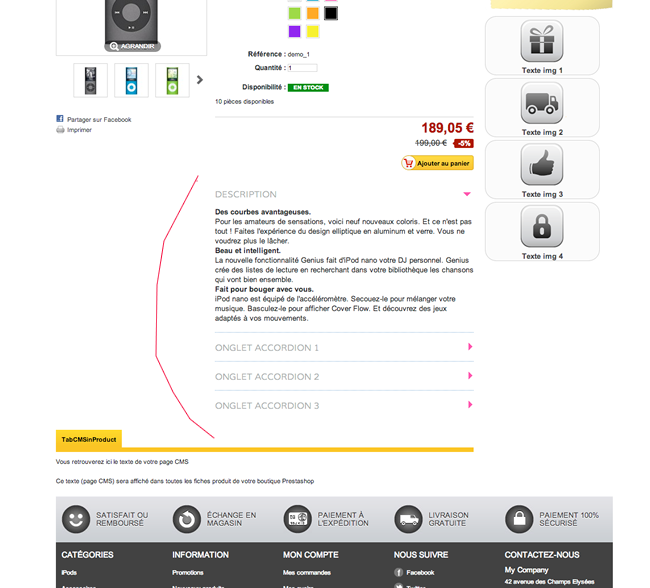The image size is (650, 588).
Task: Click the circular arrow Échange en magasin icon
Action: coord(187,519)
